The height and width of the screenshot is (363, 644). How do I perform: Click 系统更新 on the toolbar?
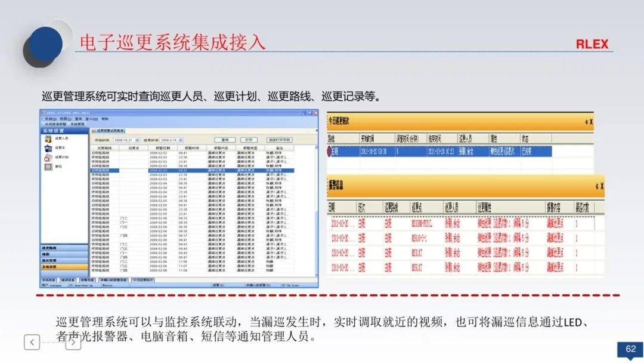[x=76, y=124]
